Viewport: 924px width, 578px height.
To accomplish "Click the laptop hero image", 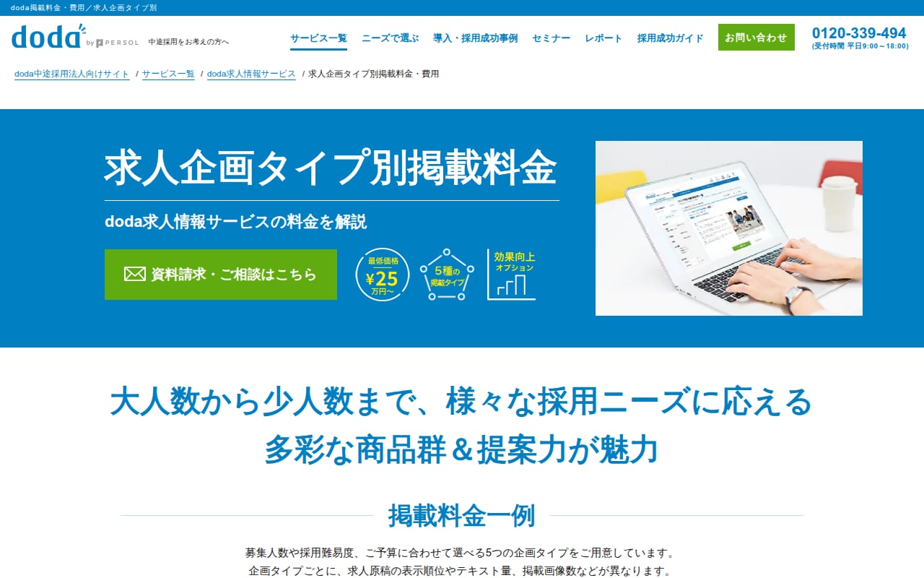I will [729, 228].
